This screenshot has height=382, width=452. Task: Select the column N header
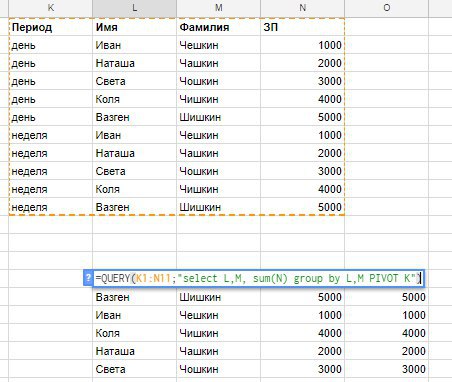tap(303, 8)
